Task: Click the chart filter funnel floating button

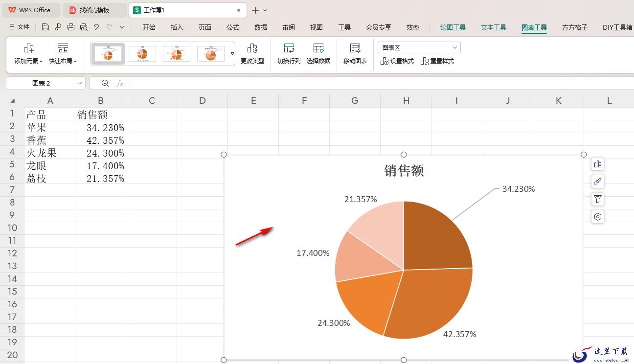Action: point(598,199)
